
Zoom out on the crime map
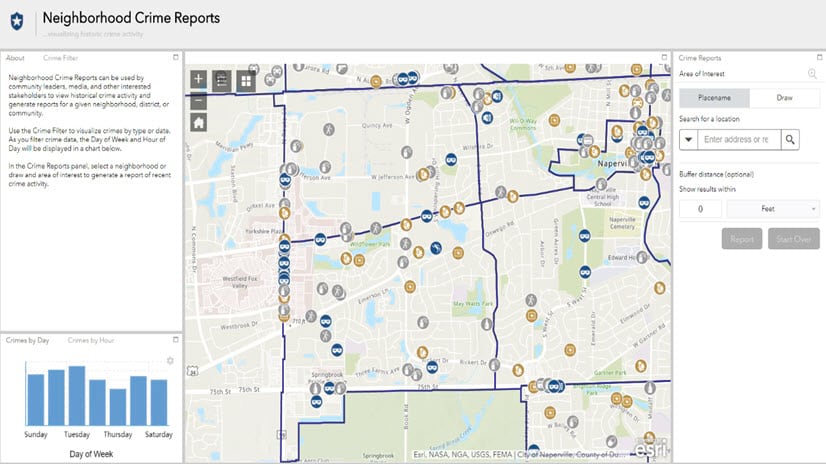(x=199, y=100)
